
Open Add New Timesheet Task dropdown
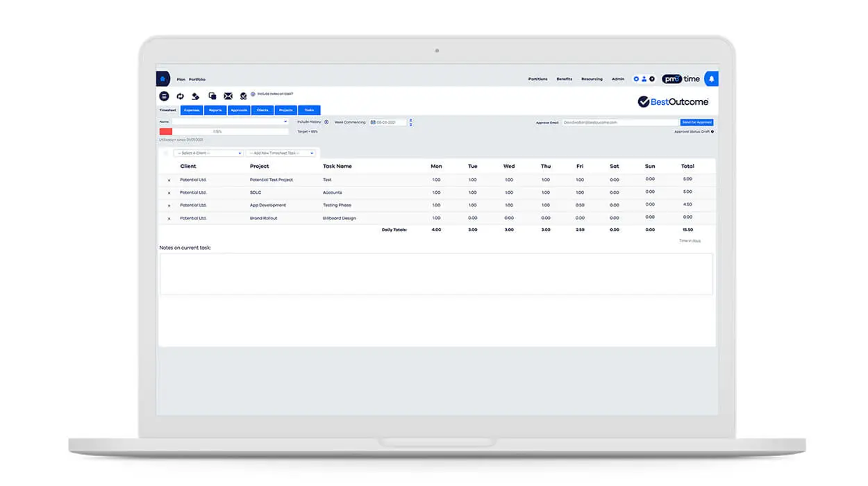point(281,153)
